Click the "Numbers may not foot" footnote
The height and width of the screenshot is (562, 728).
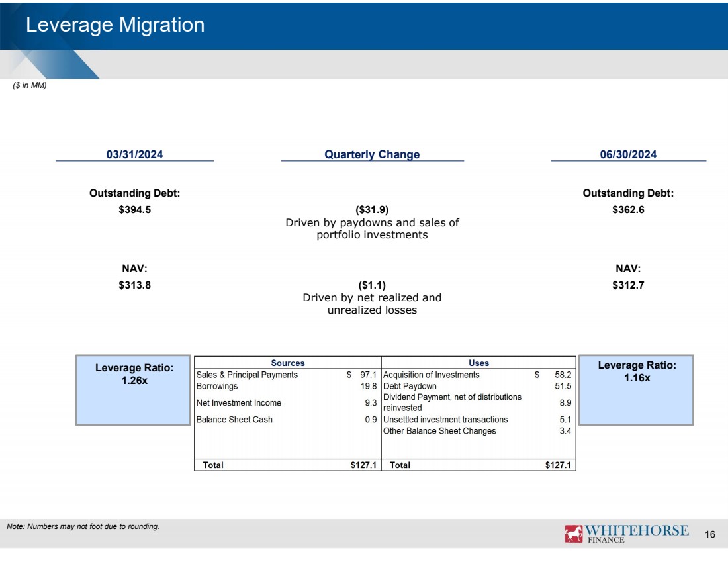click(x=83, y=526)
